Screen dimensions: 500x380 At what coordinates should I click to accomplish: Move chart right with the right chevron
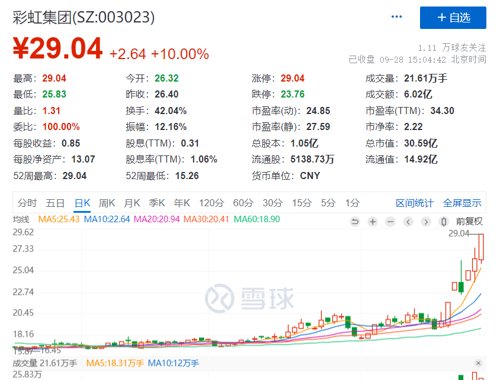coord(426,222)
